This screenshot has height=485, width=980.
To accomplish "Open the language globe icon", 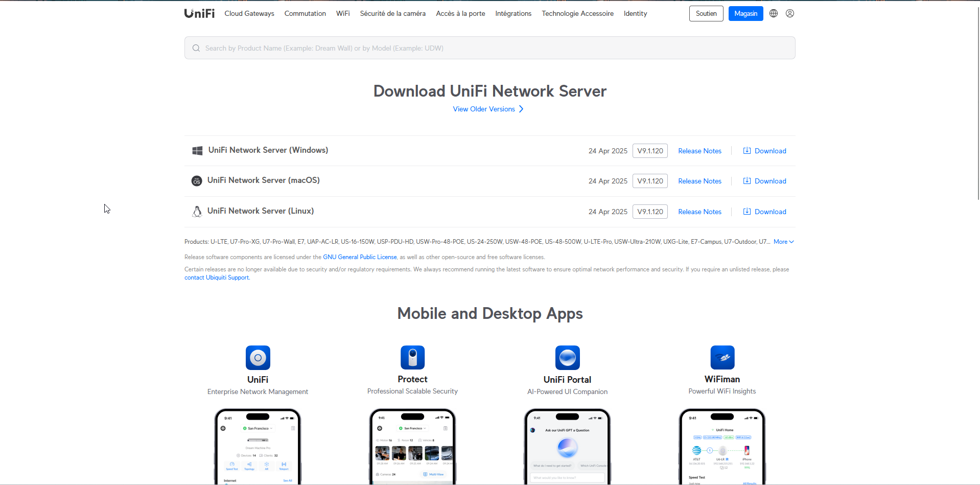I will click(x=774, y=13).
